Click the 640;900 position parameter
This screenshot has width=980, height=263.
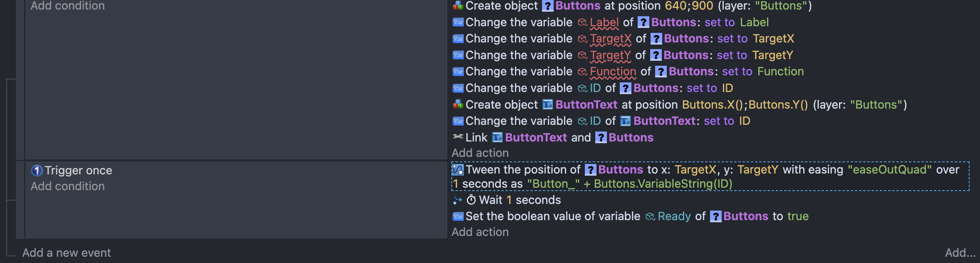(x=689, y=6)
